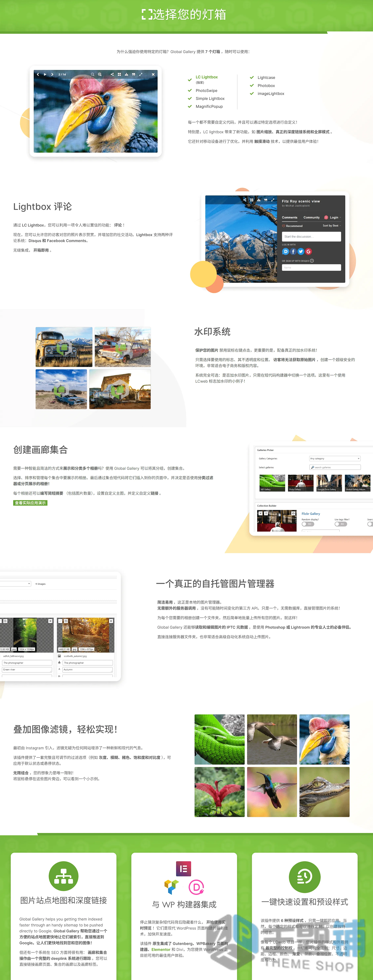Image resolution: width=373 pixels, height=980 pixels.
Task: Open the crocodile filter image
Action: tap(324, 792)
